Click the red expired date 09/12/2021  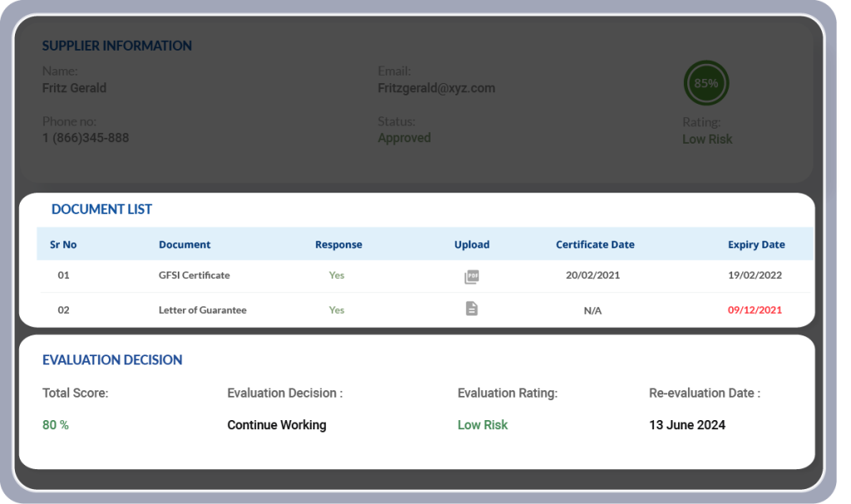click(755, 311)
